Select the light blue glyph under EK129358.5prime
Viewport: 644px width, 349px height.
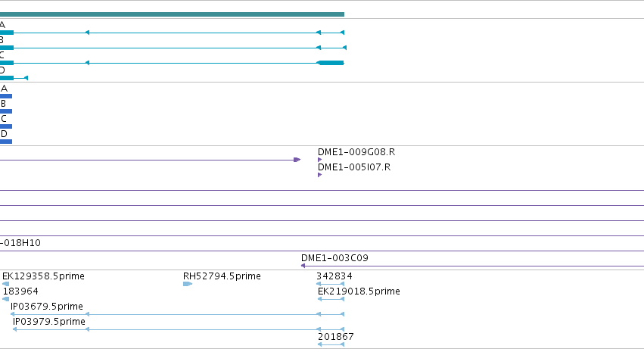coord(6,284)
